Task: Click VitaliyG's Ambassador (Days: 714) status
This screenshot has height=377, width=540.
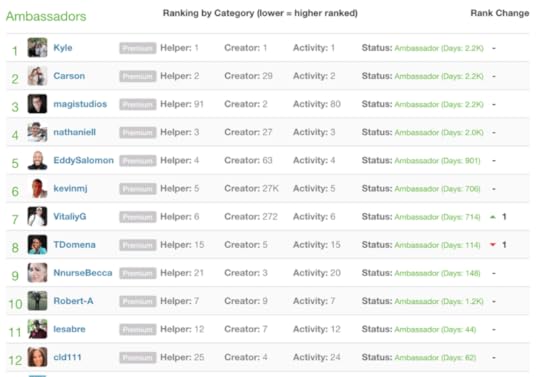Action: click(437, 217)
